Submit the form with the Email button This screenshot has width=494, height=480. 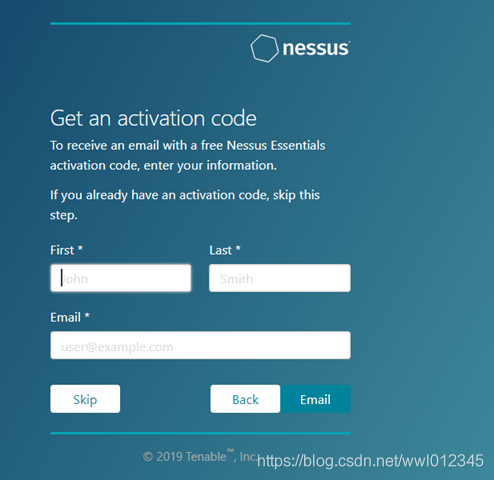pyautogui.click(x=315, y=399)
